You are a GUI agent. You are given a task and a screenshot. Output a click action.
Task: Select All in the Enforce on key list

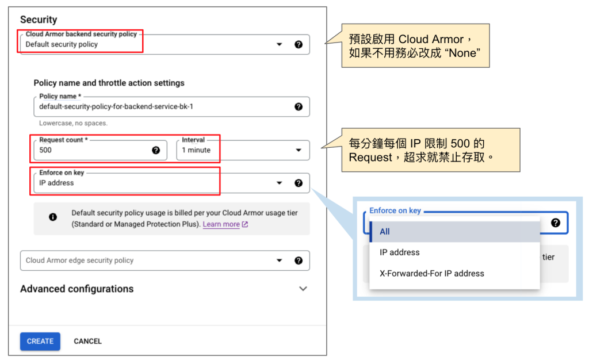coord(454,232)
